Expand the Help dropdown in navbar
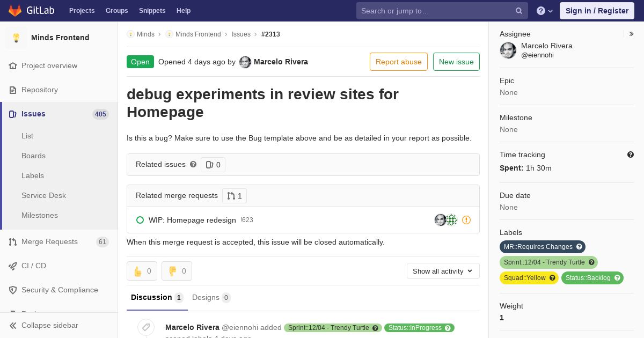The image size is (644, 338). (545, 11)
